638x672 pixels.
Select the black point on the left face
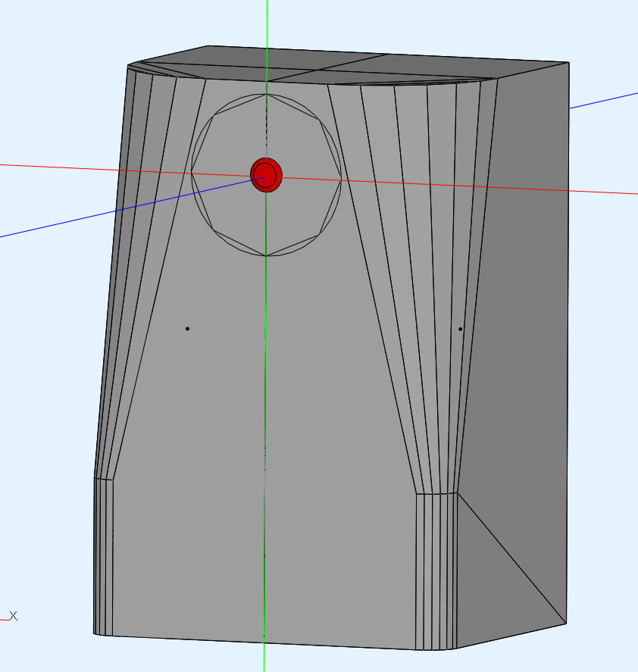[x=187, y=329]
